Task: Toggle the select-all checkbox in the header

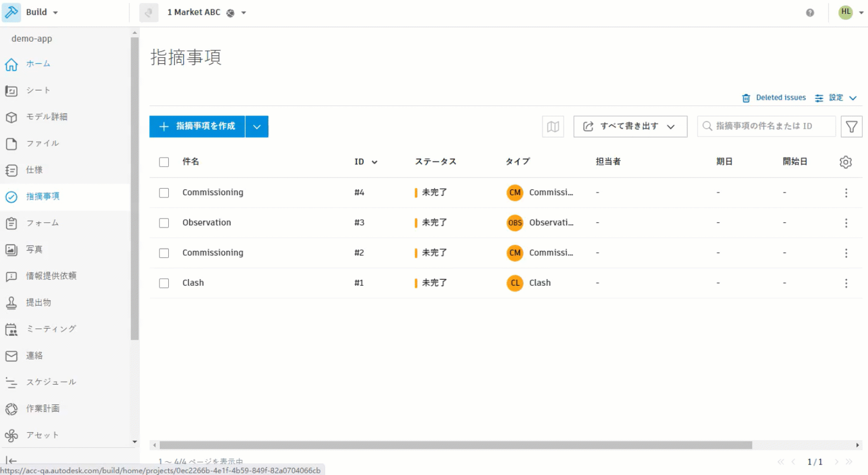Action: tap(164, 161)
